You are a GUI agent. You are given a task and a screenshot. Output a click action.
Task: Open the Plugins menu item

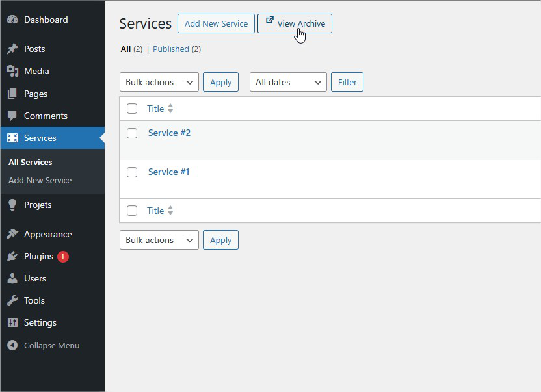tap(38, 256)
